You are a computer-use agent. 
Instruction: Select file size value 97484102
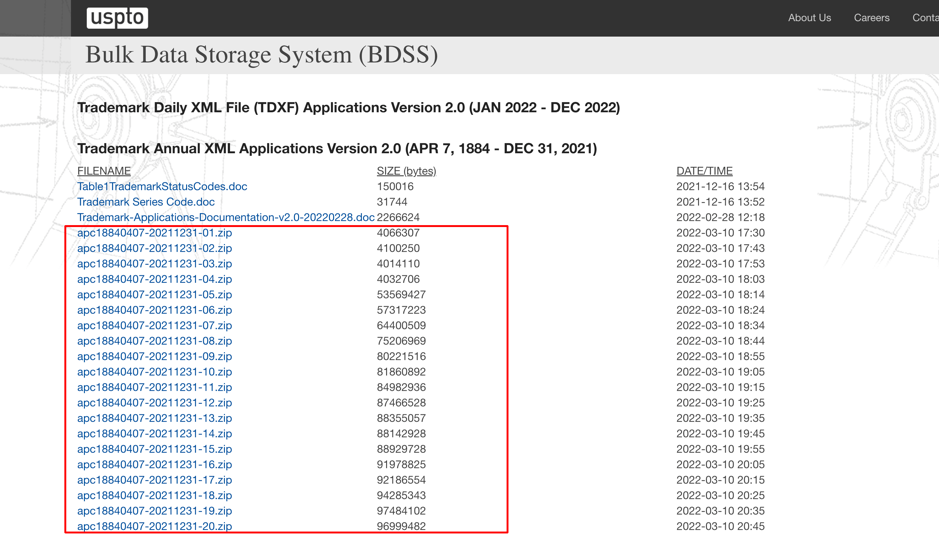coord(401,511)
